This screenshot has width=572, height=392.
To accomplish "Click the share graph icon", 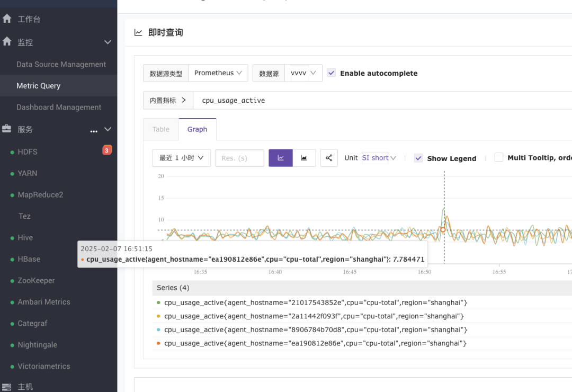I will (329, 158).
